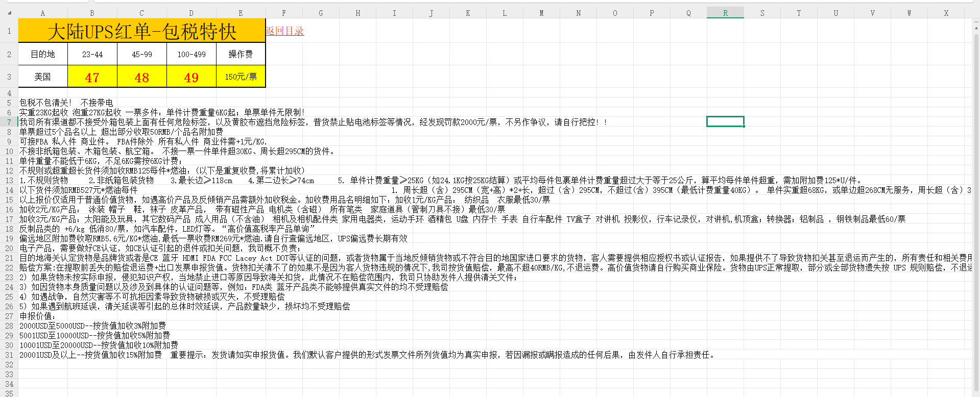Click the 100-499 weight range cell
Image resolution: width=980 pixels, height=397 pixels.
pyautogui.click(x=192, y=54)
